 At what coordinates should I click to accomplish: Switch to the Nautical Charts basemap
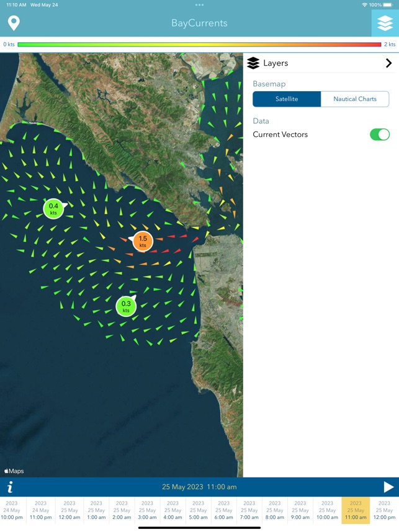point(355,99)
